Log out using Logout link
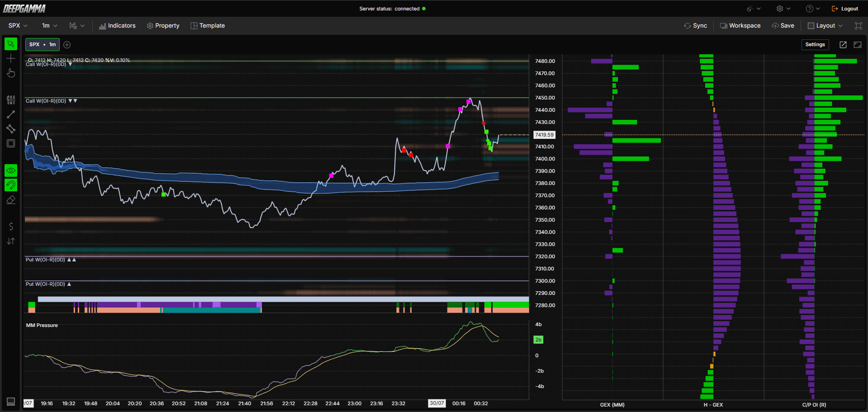The height and width of the screenshot is (412, 868). (x=845, y=9)
